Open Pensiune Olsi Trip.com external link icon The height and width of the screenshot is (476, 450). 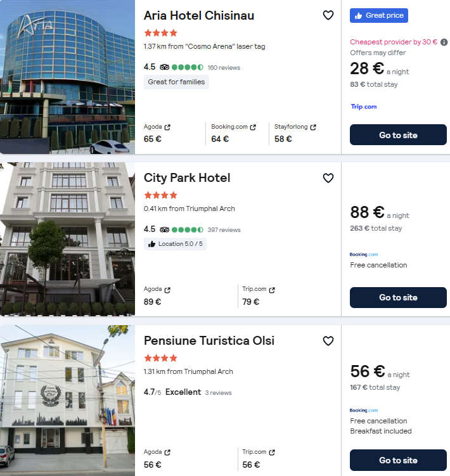(x=272, y=453)
